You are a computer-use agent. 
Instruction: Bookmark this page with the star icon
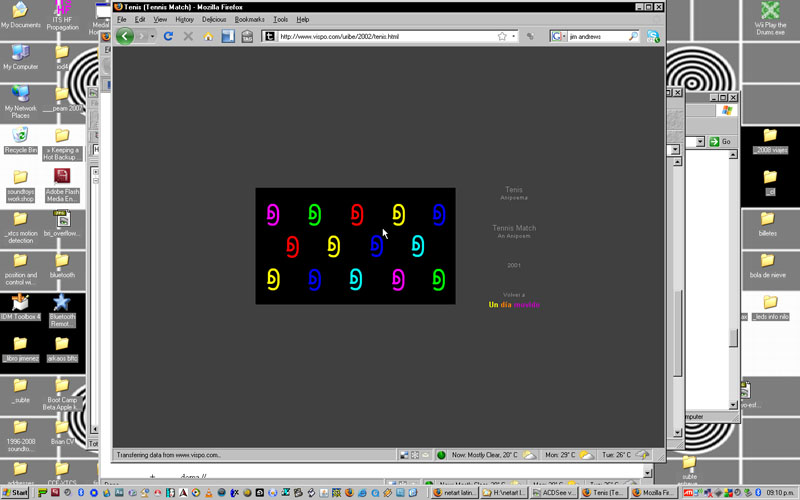(x=502, y=36)
